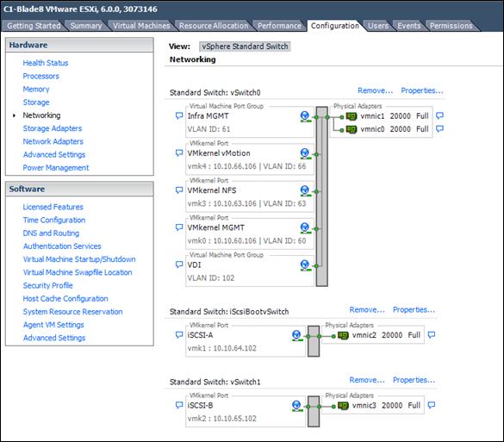Open Virtual Machine Swapfile Location
This screenshot has height=442, width=504.
78,272
